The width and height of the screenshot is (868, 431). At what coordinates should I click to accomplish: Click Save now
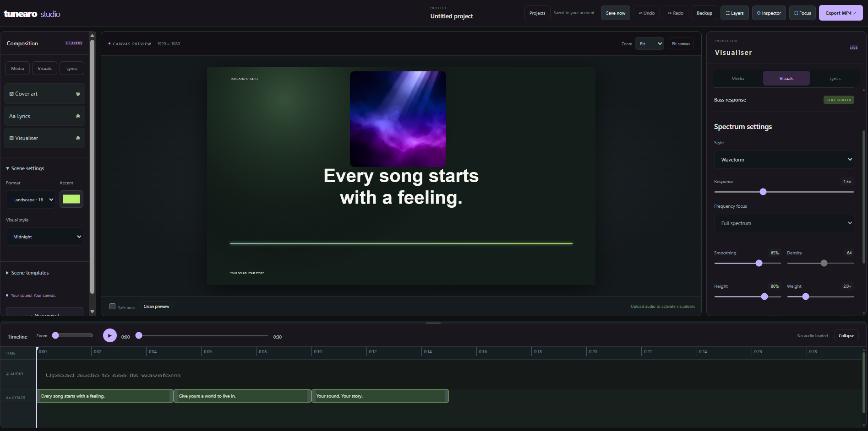(616, 13)
